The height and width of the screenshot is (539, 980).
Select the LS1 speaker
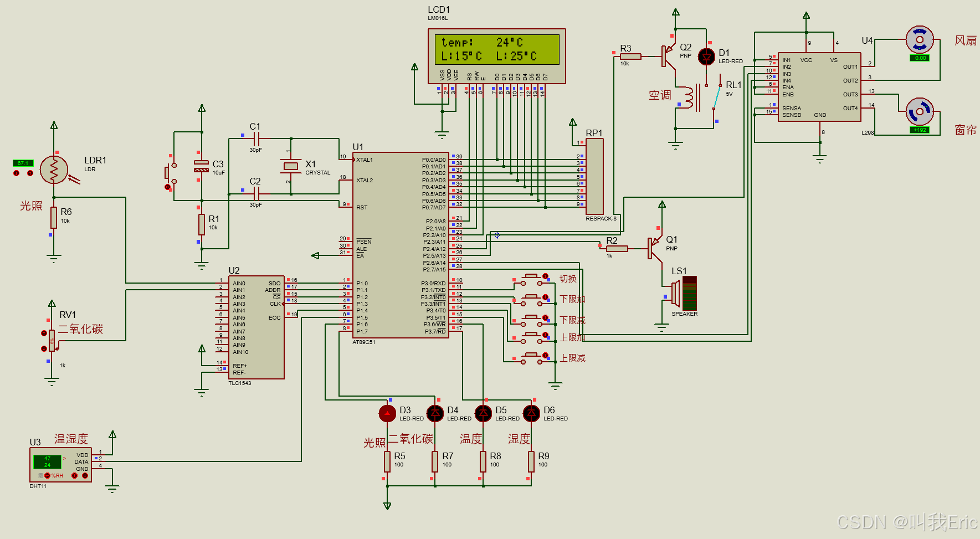683,294
